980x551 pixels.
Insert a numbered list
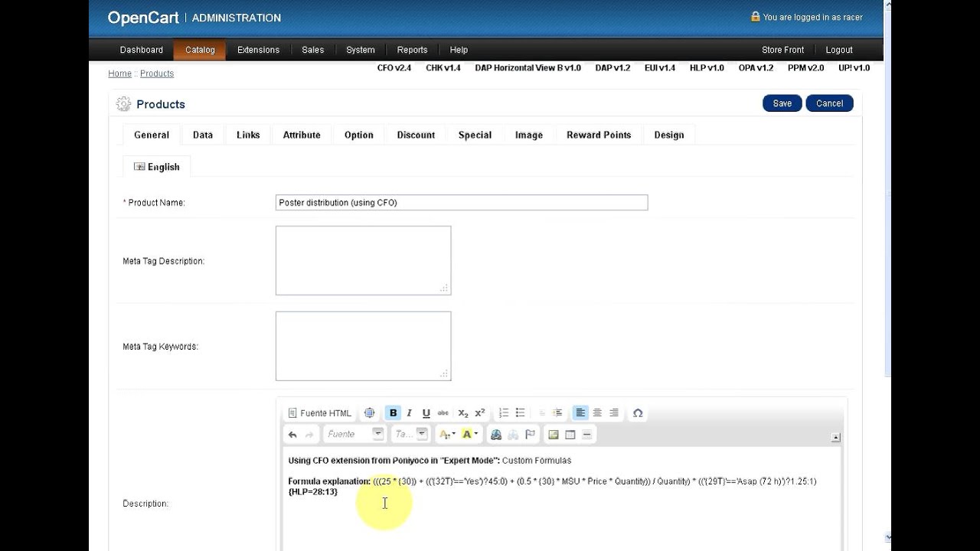pos(503,413)
